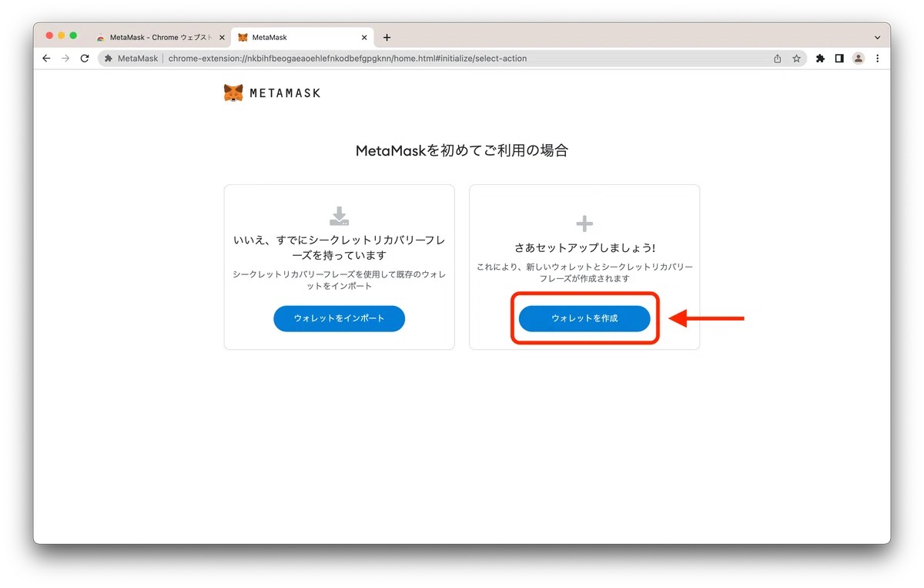Click the MetaMask fox logo
Image resolution: width=924 pixels, height=588 pixels.
[x=233, y=93]
